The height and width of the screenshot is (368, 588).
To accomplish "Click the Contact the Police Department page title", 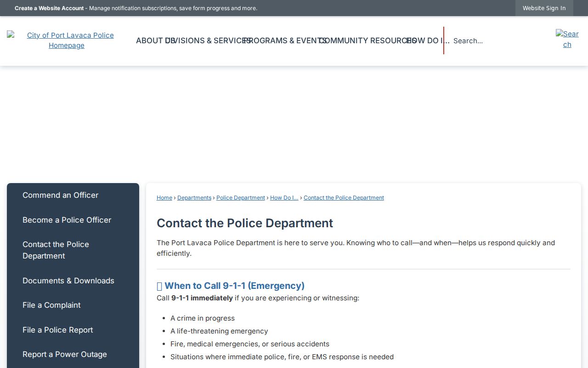I will coord(245,223).
